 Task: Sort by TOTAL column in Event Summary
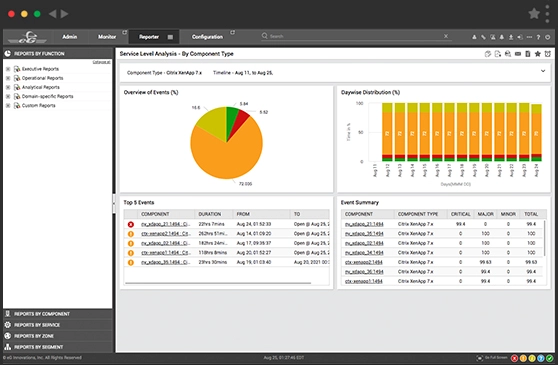pyautogui.click(x=531, y=214)
